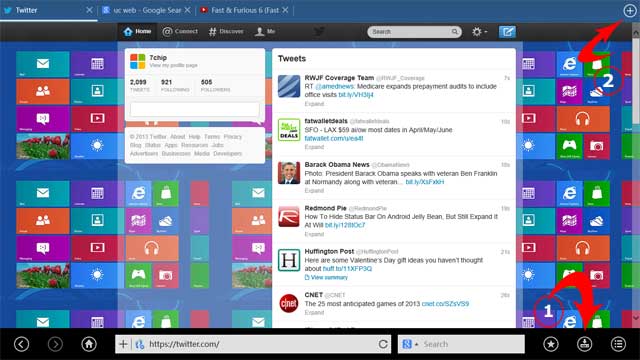Open the downloads icon in bottom bar

[x=584, y=344]
